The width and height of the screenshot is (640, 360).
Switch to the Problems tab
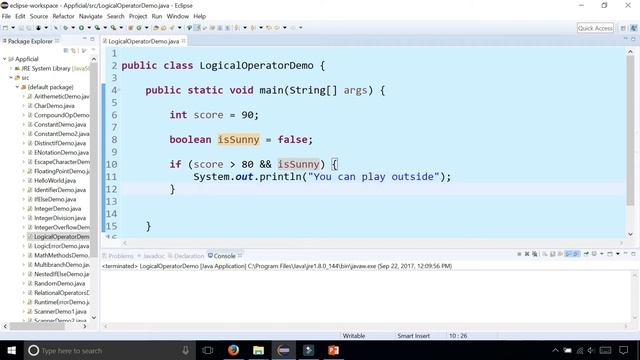118,256
